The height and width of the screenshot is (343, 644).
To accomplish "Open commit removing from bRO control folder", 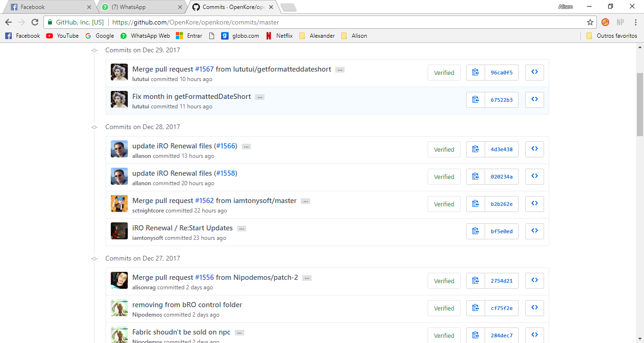I will 187,305.
